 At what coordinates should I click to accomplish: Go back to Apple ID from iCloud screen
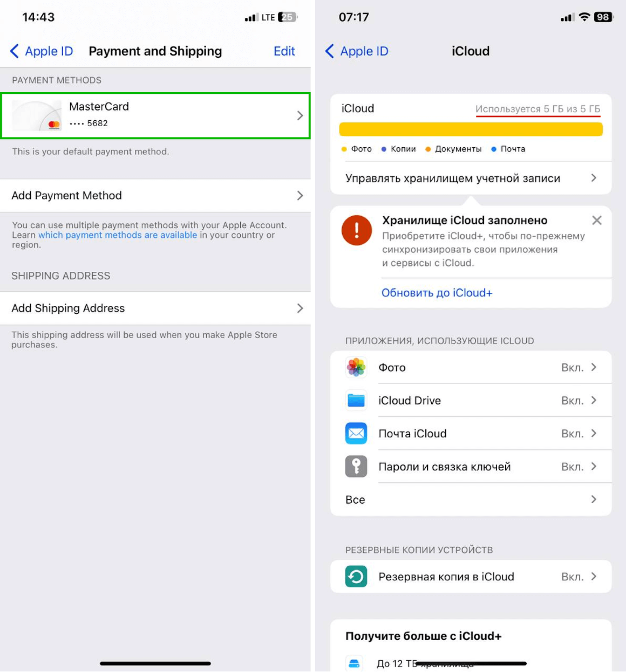356,51
